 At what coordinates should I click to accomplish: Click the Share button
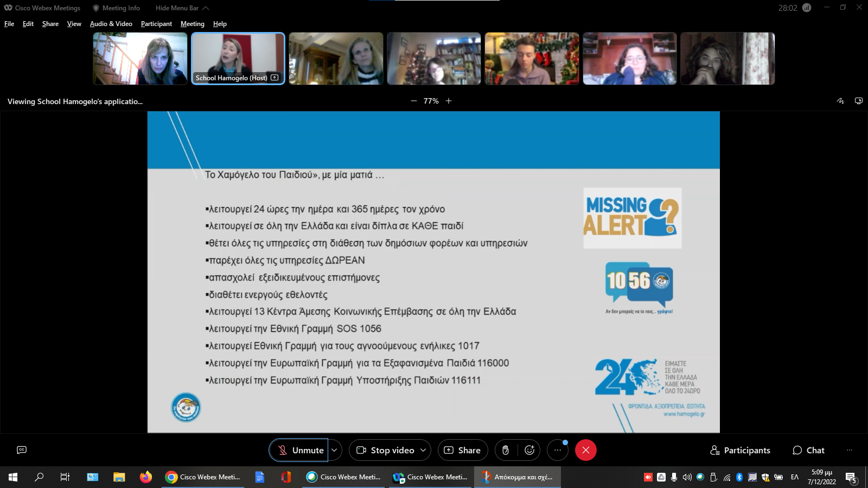463,450
